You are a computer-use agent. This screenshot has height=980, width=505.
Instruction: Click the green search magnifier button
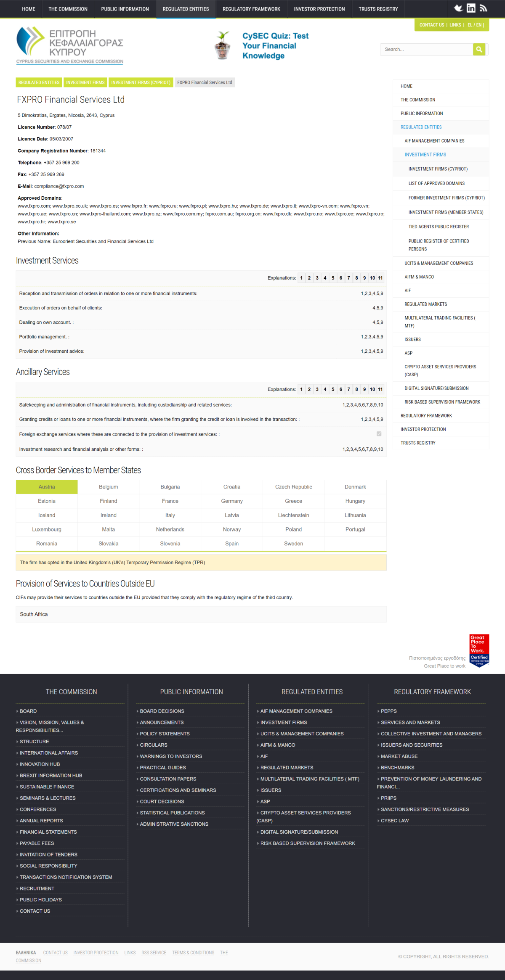click(479, 49)
